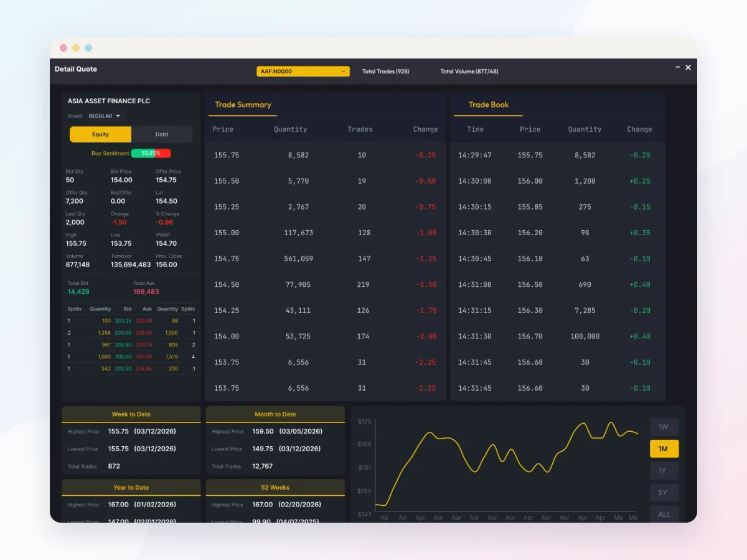Open the Trade Summary tab
This screenshot has height=560, width=747.
243,105
